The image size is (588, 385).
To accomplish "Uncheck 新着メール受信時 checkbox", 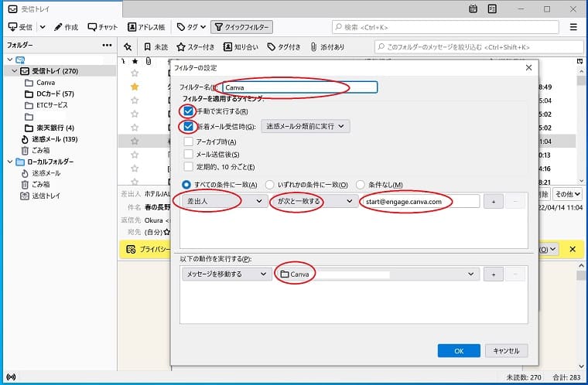I will coord(188,126).
